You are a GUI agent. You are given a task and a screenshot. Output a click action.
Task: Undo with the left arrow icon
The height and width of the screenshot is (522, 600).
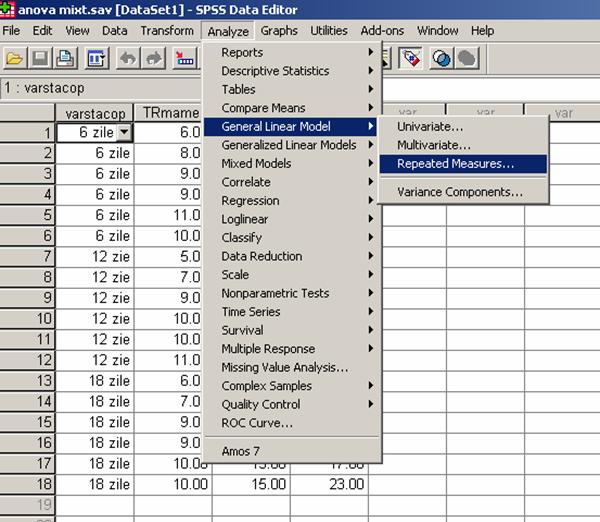[x=128, y=59]
